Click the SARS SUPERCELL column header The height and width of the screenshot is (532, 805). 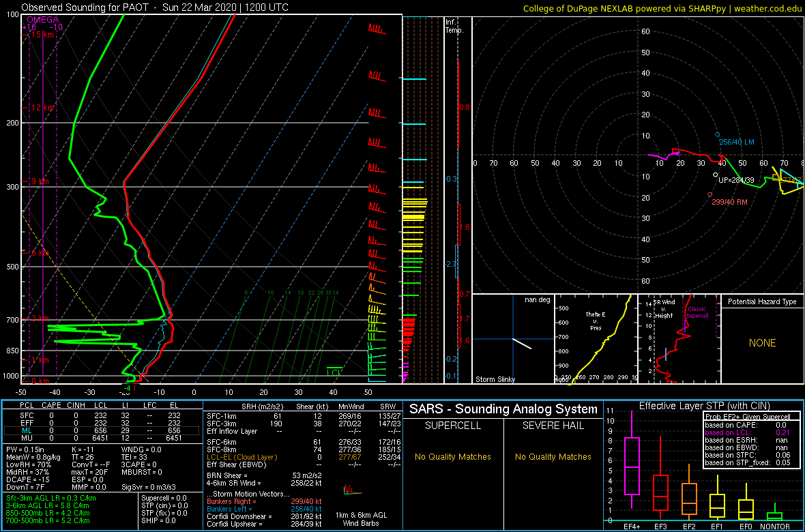pos(453,427)
